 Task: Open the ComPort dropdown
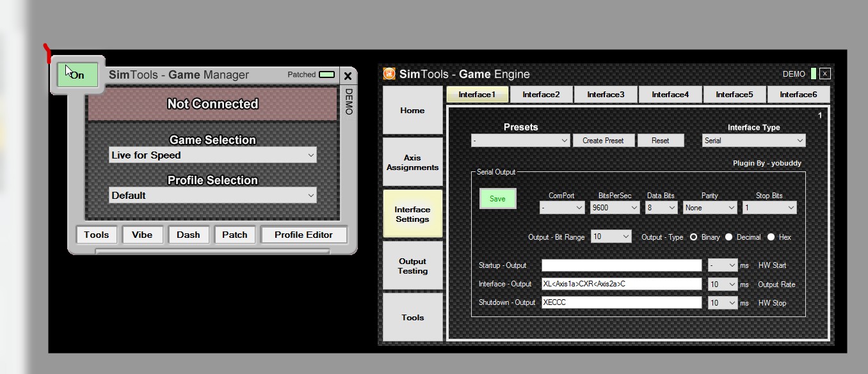pyautogui.click(x=562, y=208)
